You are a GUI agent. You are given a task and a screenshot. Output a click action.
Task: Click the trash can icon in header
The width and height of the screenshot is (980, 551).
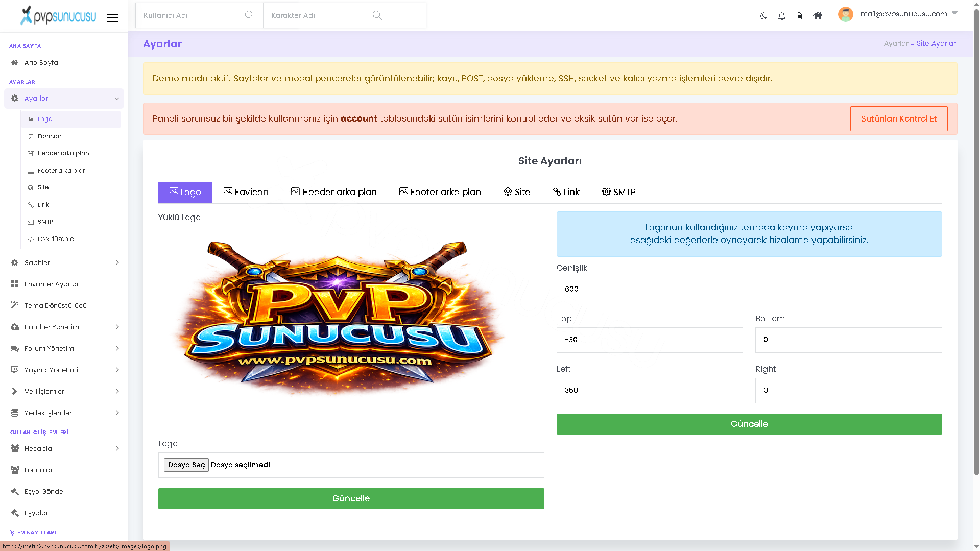click(x=799, y=16)
